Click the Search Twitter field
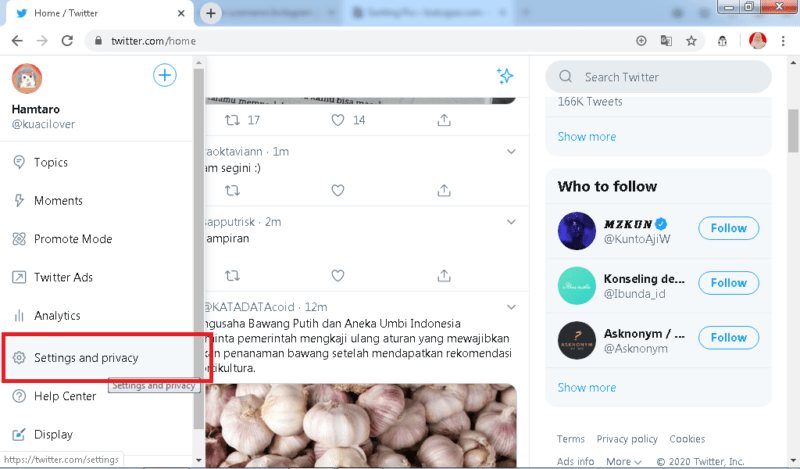The height and width of the screenshot is (469, 800). coord(658,77)
